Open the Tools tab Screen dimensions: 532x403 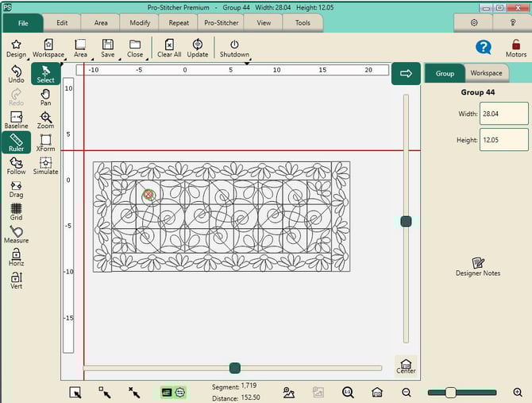coord(303,23)
